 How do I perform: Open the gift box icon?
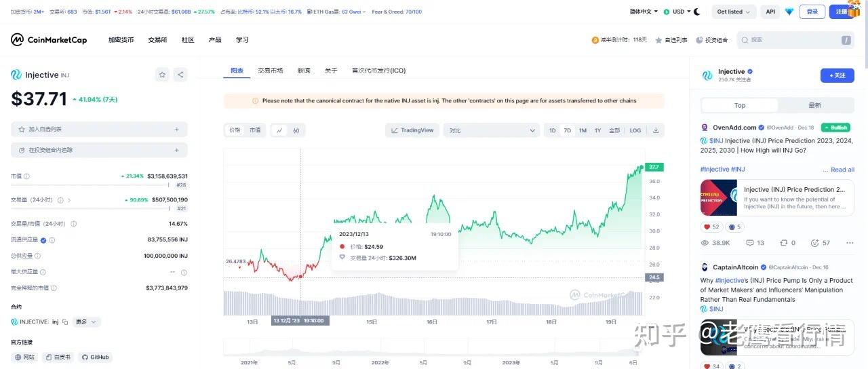point(853,8)
